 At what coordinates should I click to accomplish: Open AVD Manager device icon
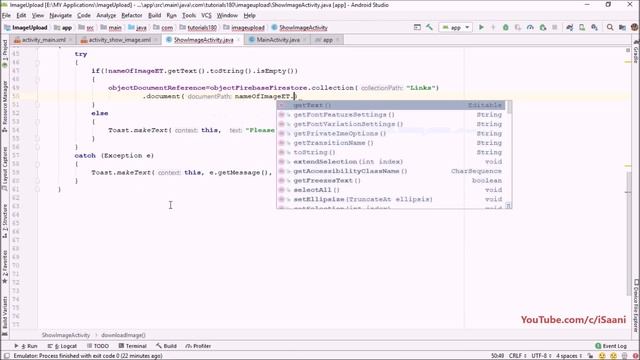click(x=582, y=27)
